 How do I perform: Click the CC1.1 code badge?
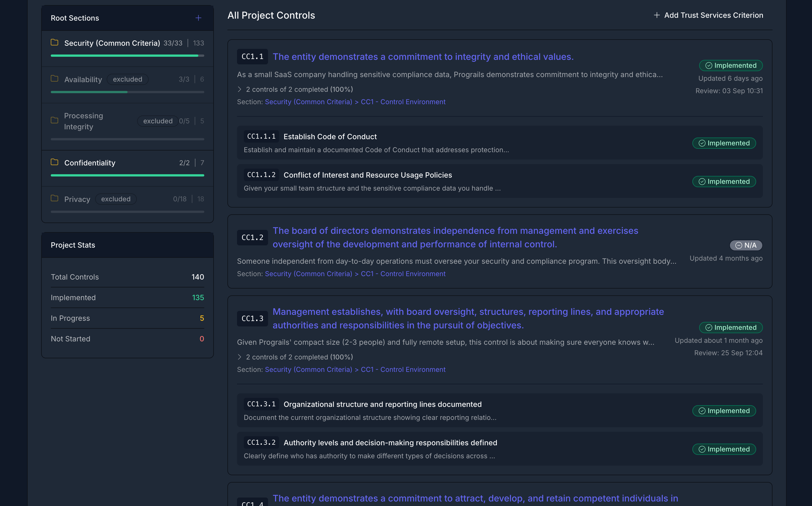pos(253,56)
